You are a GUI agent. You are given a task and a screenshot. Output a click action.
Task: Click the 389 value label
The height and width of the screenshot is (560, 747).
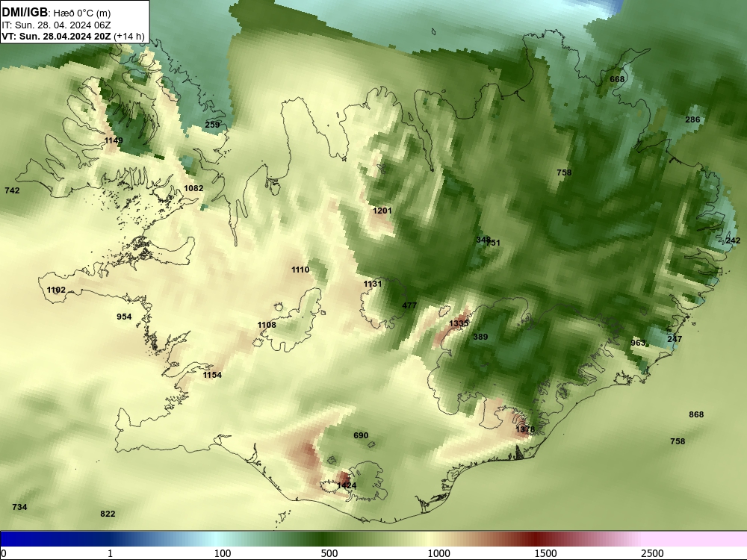(480, 337)
